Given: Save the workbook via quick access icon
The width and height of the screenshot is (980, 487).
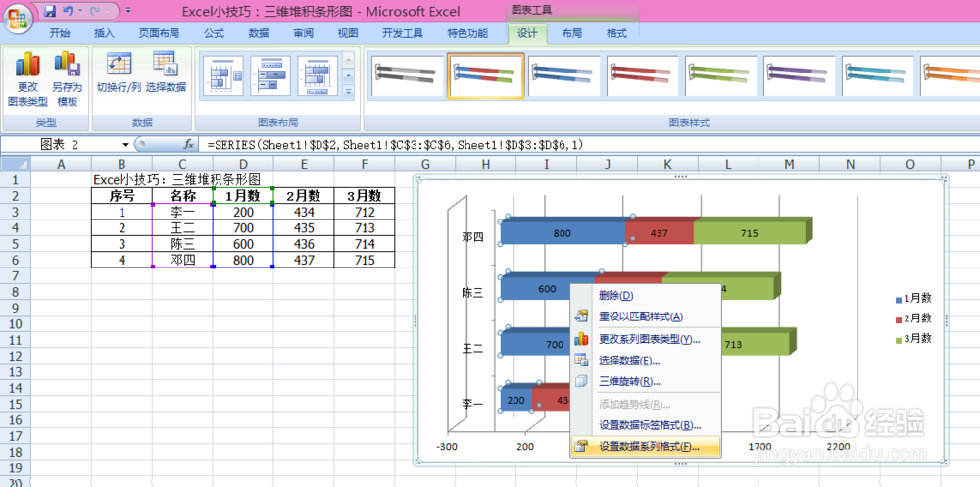Looking at the screenshot, I should click(x=50, y=11).
